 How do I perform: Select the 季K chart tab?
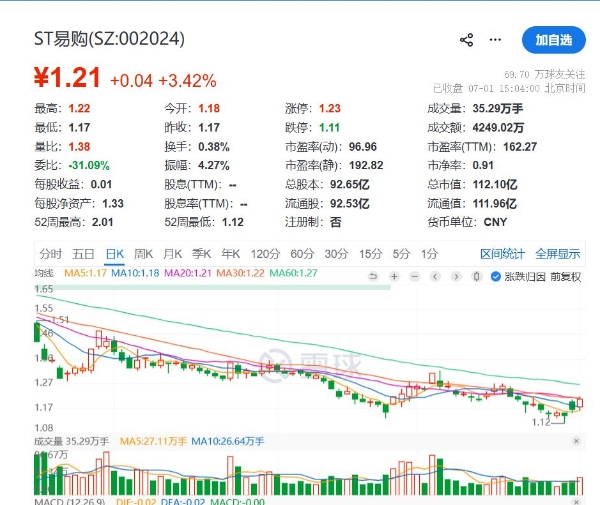point(202,254)
